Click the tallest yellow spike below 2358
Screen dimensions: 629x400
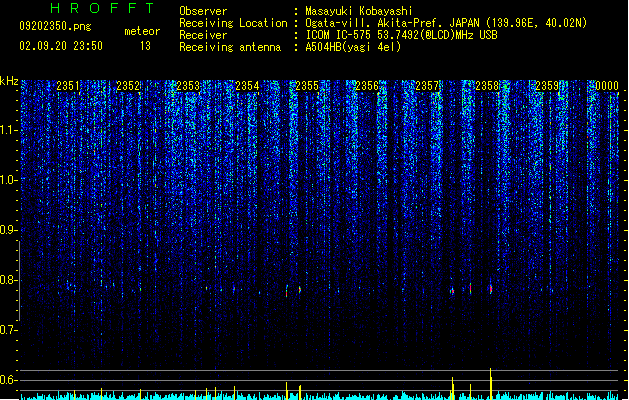[x=491, y=384]
